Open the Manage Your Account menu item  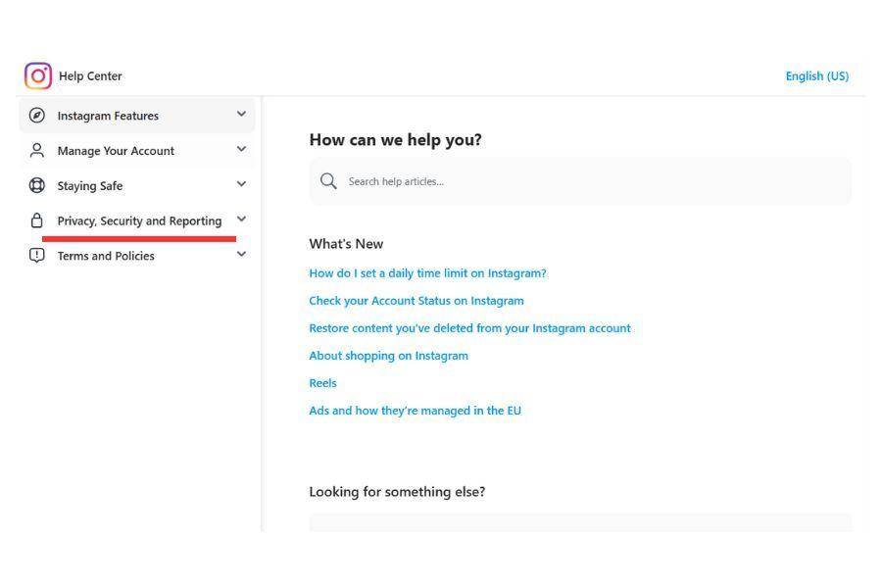click(x=137, y=150)
